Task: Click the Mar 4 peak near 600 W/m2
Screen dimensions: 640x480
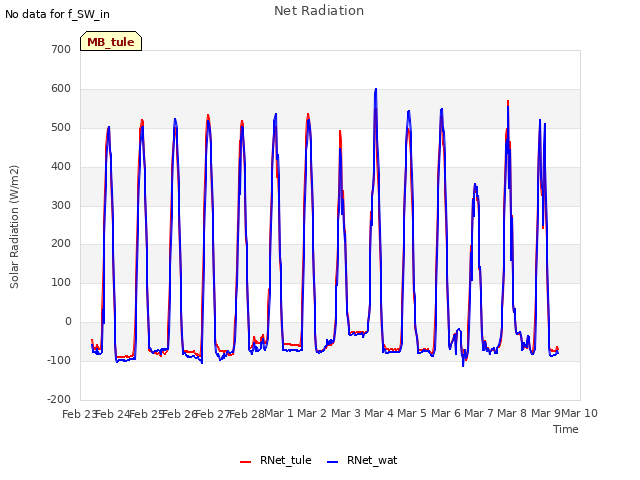Action: 376,89
